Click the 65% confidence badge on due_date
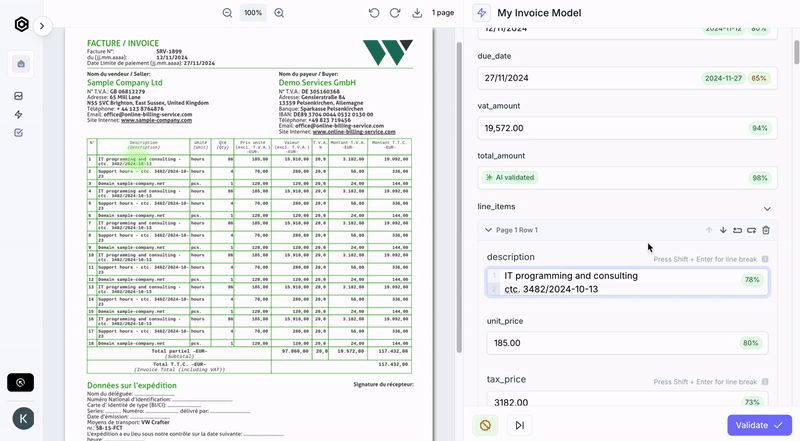Screen dimensions: 800x441 point(759,78)
